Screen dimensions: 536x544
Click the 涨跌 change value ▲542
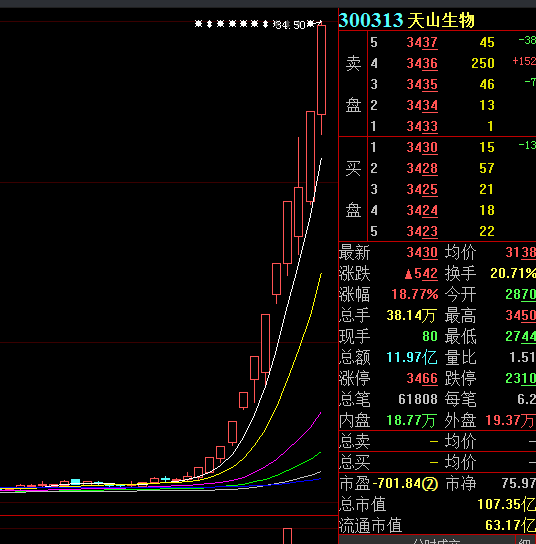(421, 274)
